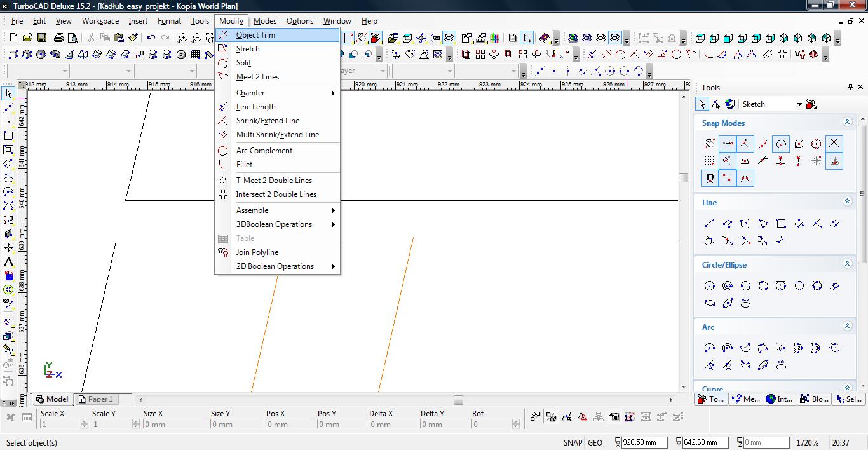868x450 pixels.
Task: Click the Save icon in the toolbar
Action: pyautogui.click(x=41, y=38)
